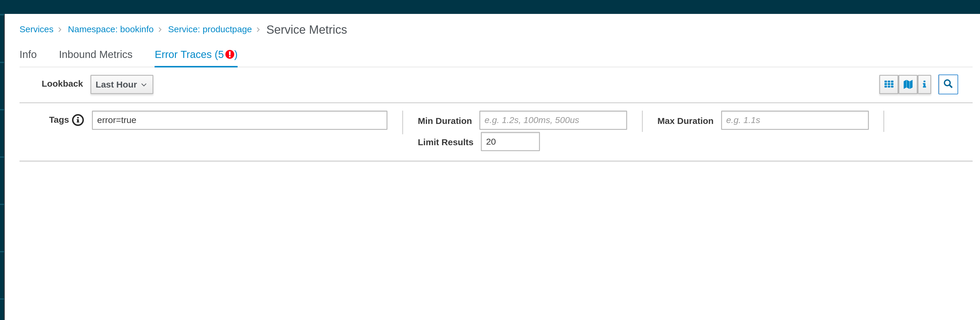Click the Last Hour dropdown arrow
The width and height of the screenshot is (980, 320).
click(x=144, y=85)
